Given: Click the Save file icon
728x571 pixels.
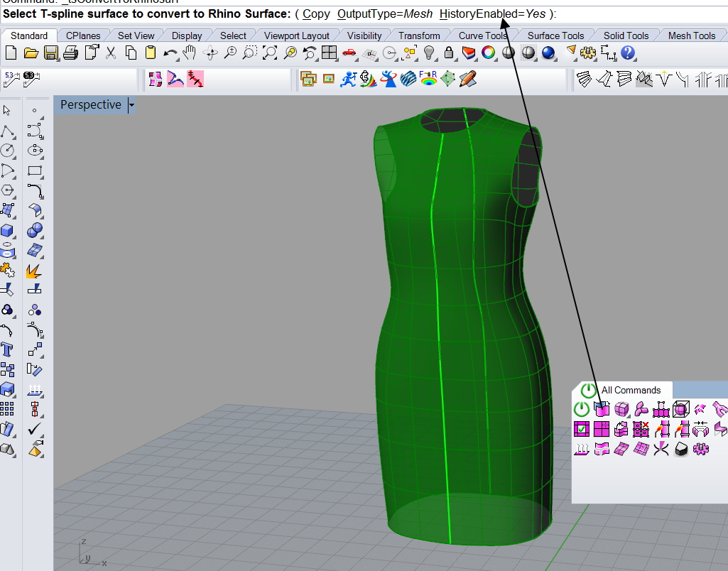Looking at the screenshot, I should coord(50,53).
